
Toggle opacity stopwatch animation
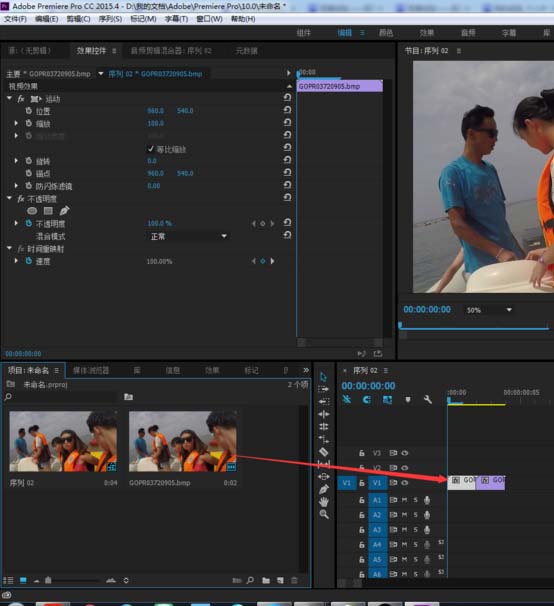click(x=29, y=223)
